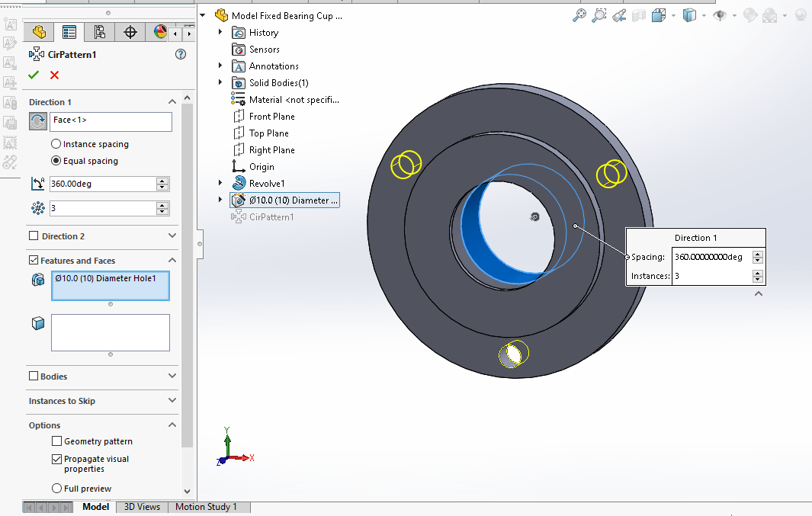Uncheck Propagate visual properties option
This screenshot has width=812, height=516.
56,460
